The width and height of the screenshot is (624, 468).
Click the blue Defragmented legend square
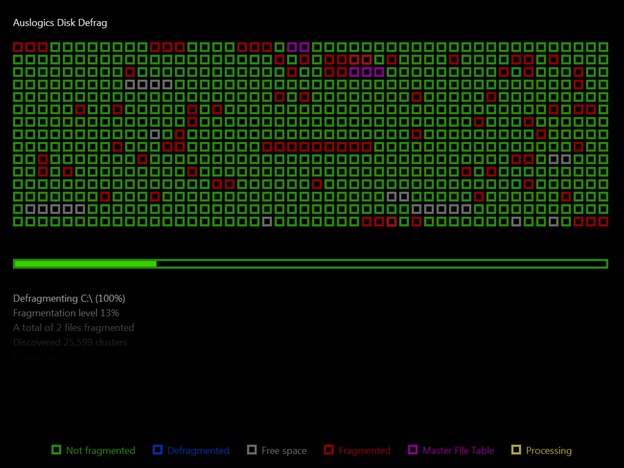[158, 450]
